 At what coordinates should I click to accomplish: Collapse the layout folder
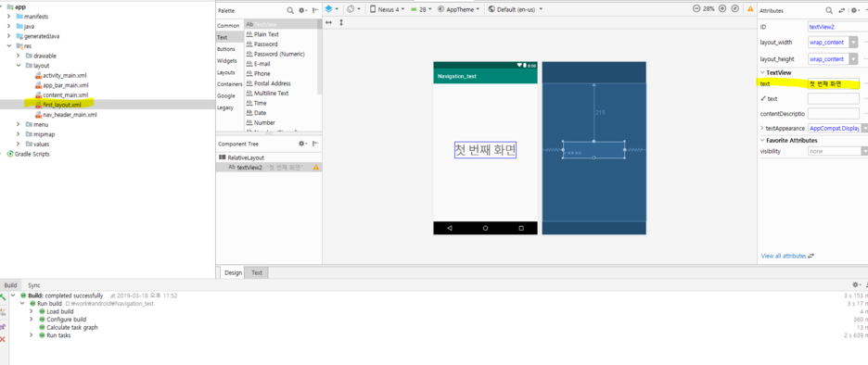point(19,65)
